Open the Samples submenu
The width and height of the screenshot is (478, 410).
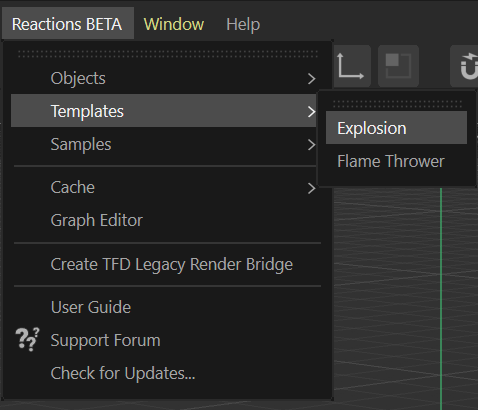(x=164, y=144)
